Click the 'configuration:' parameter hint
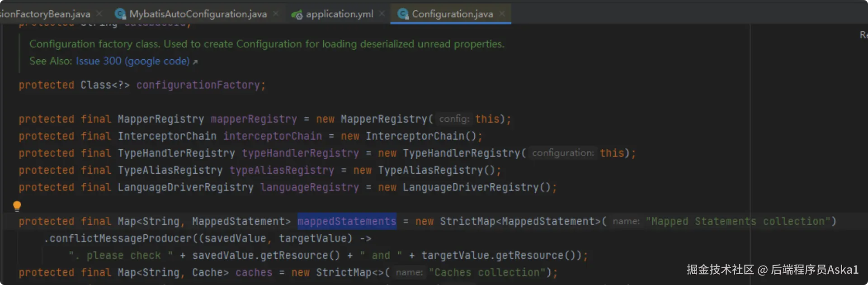 tap(563, 153)
